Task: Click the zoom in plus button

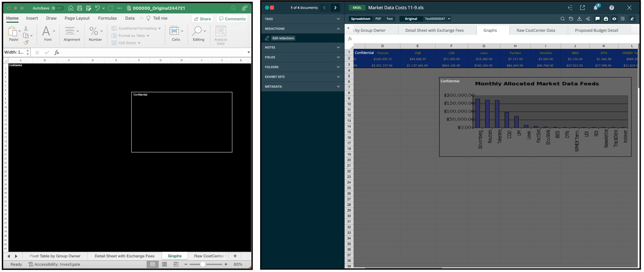Action: [226, 264]
